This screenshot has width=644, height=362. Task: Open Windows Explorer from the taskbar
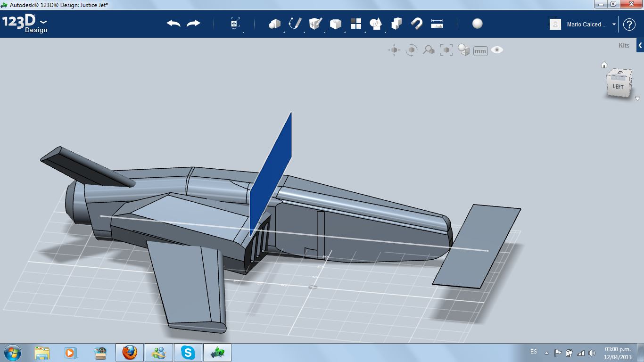(42, 353)
